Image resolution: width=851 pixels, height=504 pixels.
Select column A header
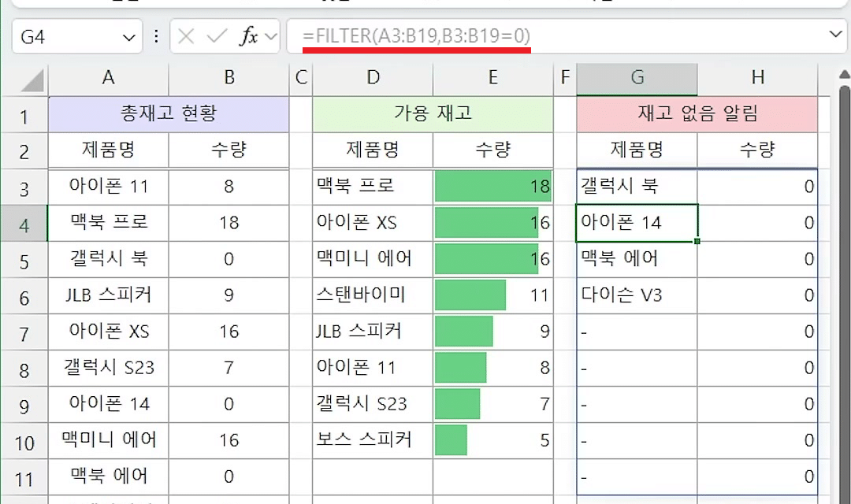point(109,78)
